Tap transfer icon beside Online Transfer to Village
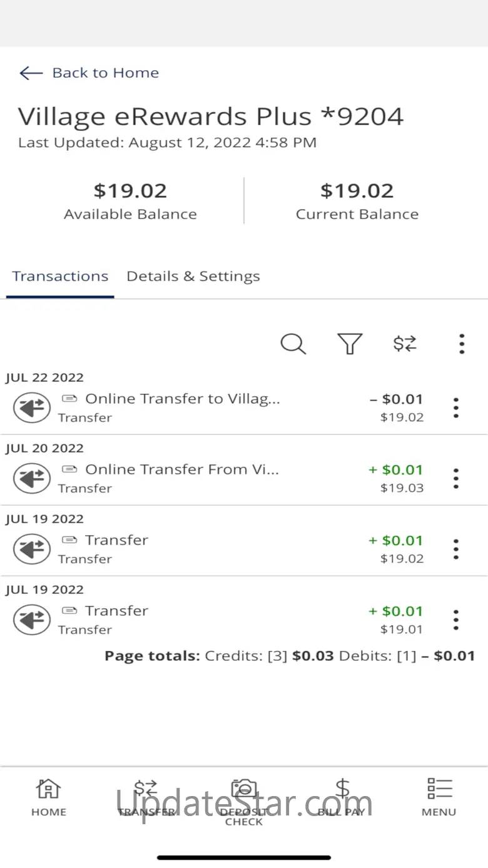The image size is (488, 868). pos(32,408)
